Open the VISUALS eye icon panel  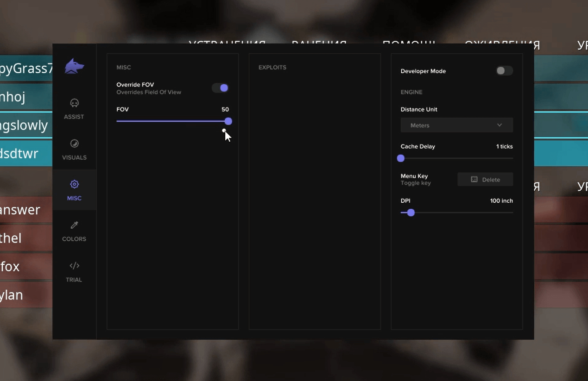[x=74, y=143]
